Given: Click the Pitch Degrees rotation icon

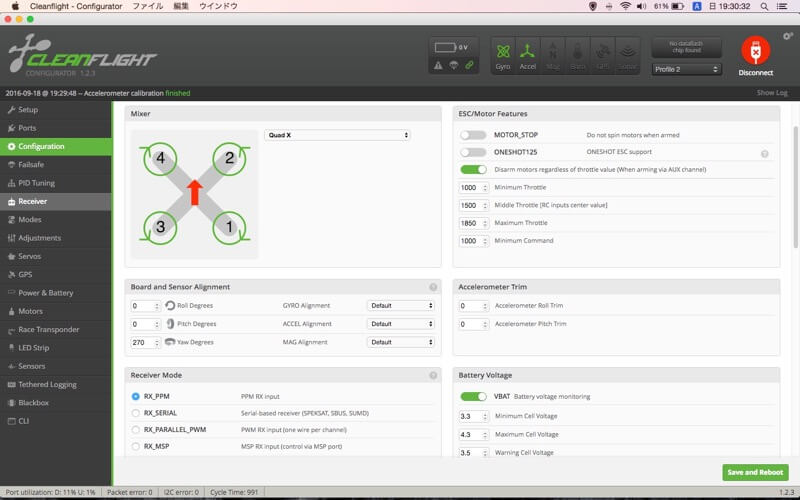Looking at the screenshot, I should click(170, 324).
